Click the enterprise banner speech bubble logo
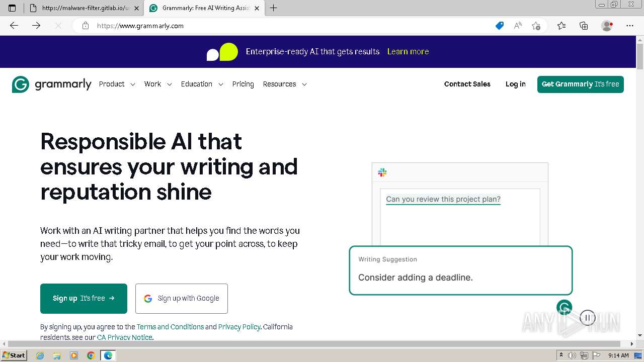 (x=222, y=52)
